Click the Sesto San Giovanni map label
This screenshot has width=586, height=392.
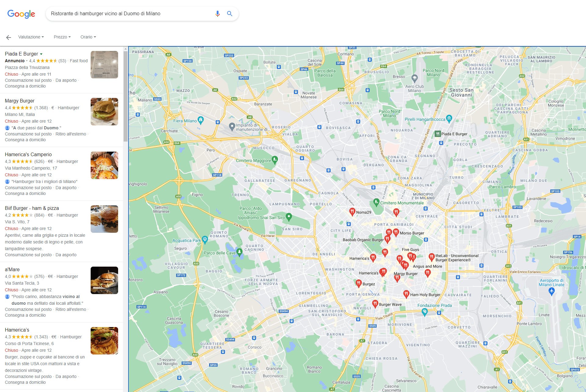pos(461,92)
